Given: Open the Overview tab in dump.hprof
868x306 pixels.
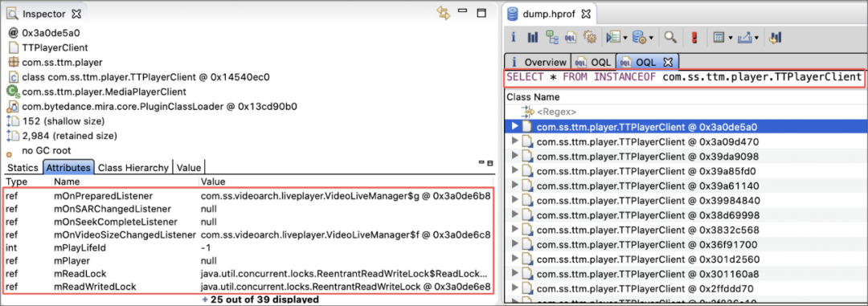Looking at the screenshot, I should tap(538, 62).
